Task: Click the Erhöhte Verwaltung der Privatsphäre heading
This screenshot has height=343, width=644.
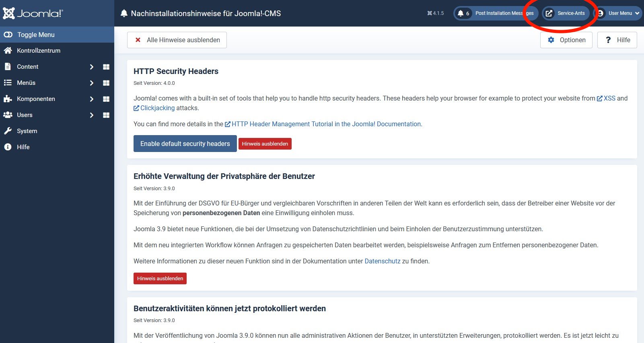Action: 224,176
